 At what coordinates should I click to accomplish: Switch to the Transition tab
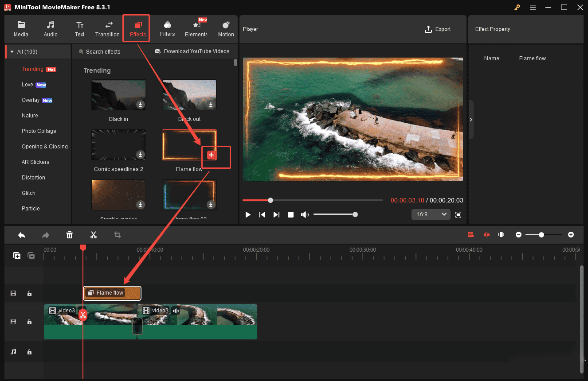click(107, 29)
